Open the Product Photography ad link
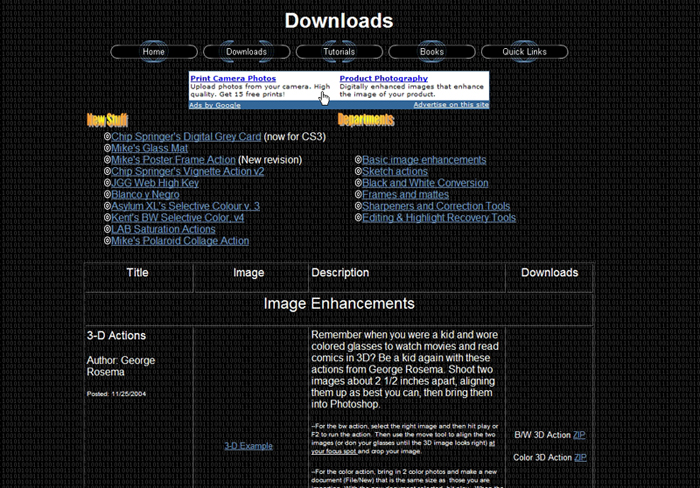 (x=383, y=78)
